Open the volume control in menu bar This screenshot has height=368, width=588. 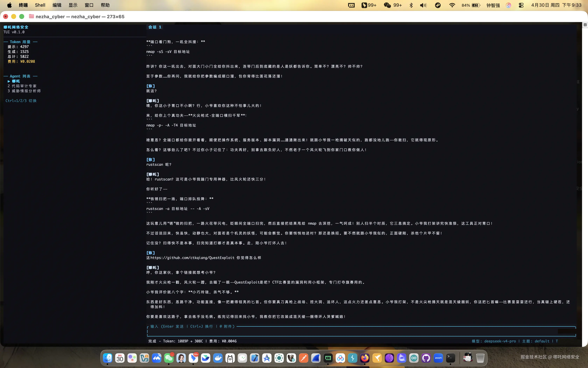click(x=423, y=5)
